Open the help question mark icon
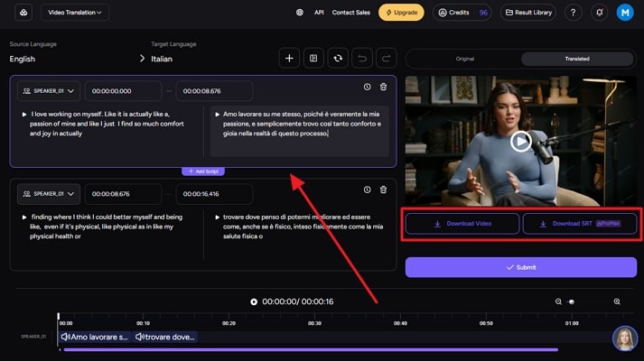This screenshot has width=644, height=361. [573, 13]
